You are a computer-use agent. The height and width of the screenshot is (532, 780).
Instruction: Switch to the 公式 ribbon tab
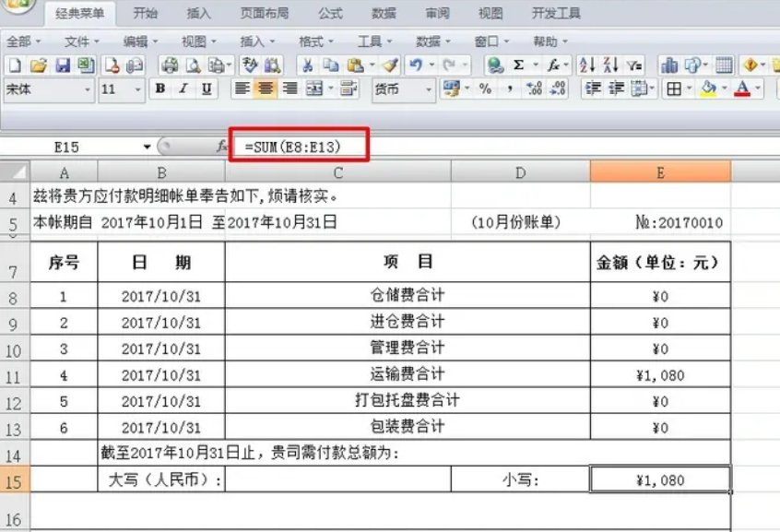[330, 13]
